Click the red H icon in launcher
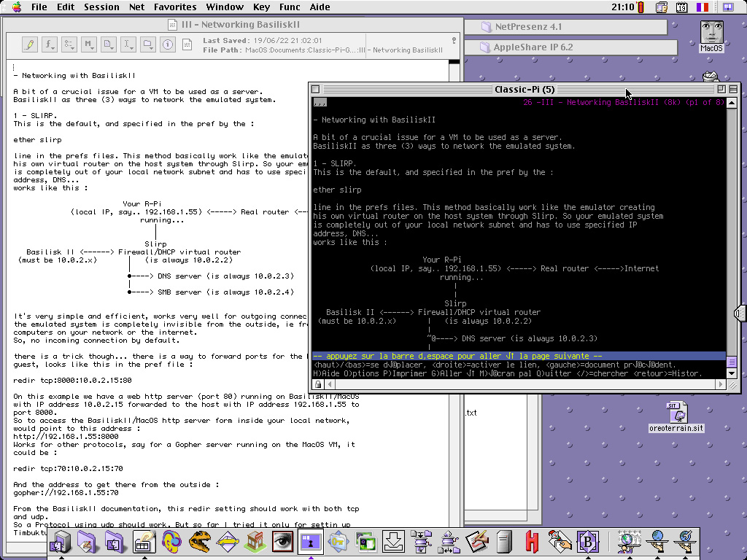Viewport: 747px width, 560px height. point(533,541)
